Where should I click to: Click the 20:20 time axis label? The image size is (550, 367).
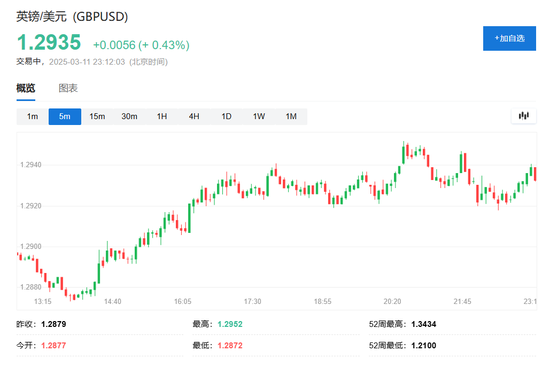pyautogui.click(x=392, y=301)
